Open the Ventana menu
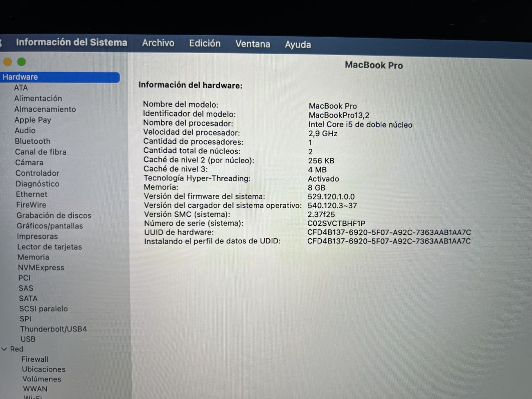The height and width of the screenshot is (399, 532). click(x=252, y=44)
